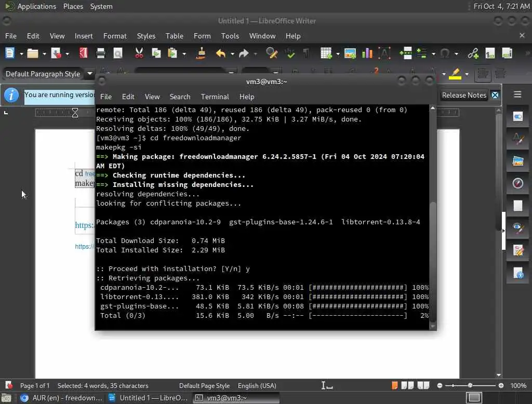Expand Paste options dropdown arrow

tap(184, 54)
